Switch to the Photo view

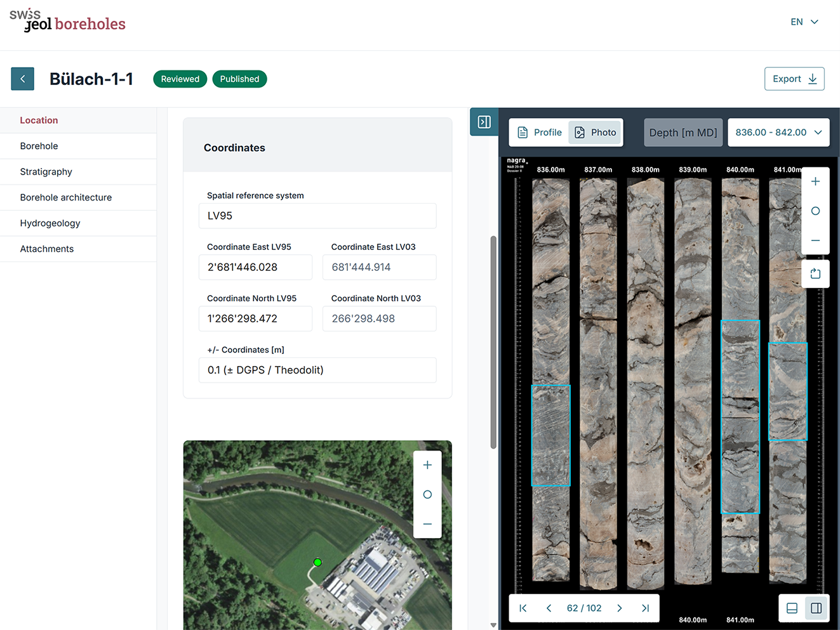coord(595,133)
